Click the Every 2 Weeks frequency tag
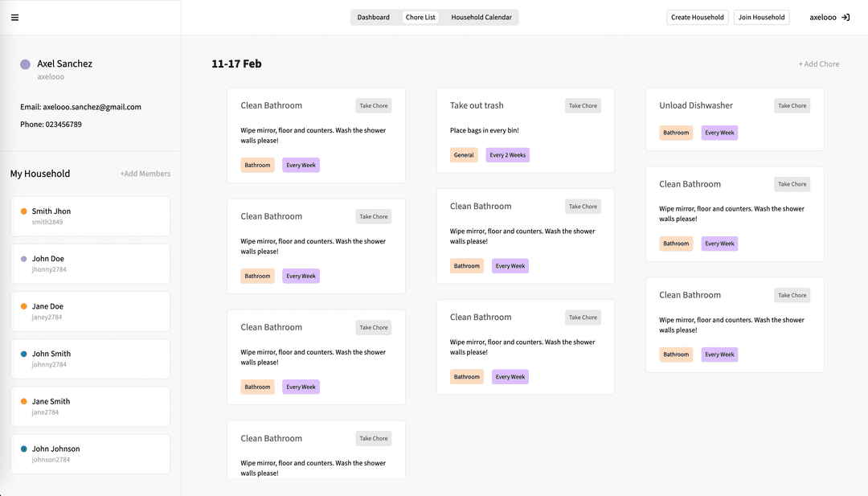The width and height of the screenshot is (868, 496). click(x=507, y=155)
